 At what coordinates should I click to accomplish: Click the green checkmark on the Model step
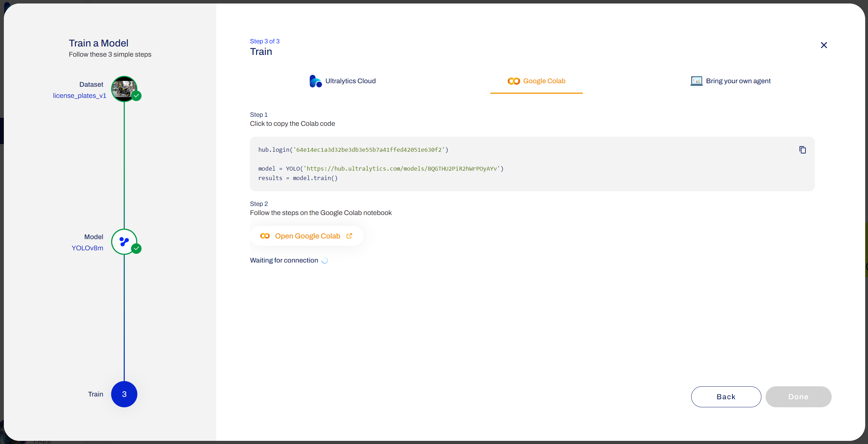[136, 249]
